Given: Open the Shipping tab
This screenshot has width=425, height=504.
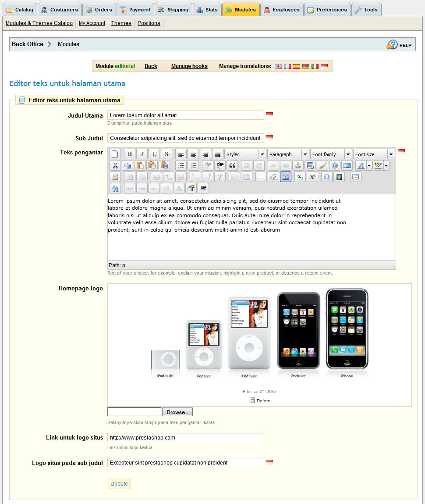Looking at the screenshot, I should pyautogui.click(x=174, y=10).
